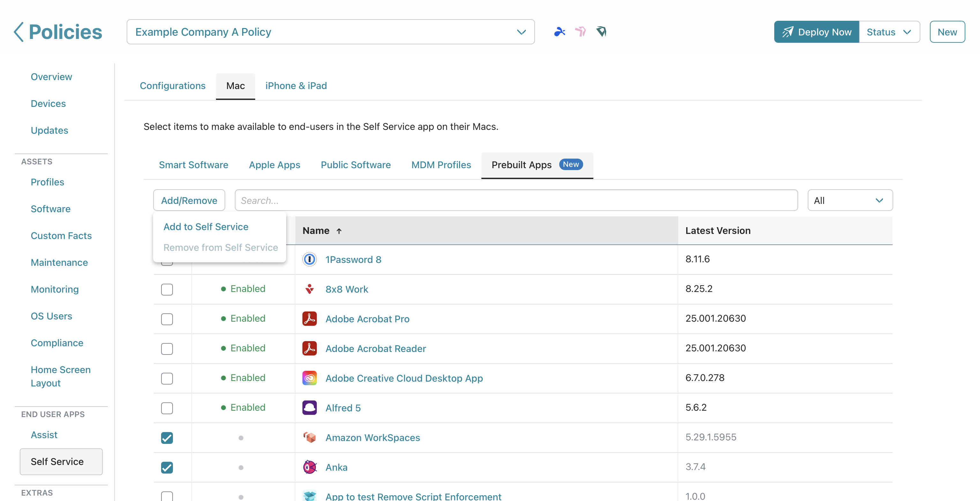The height and width of the screenshot is (501, 980).
Task: Open the Apple Apps tab
Action: click(x=274, y=165)
